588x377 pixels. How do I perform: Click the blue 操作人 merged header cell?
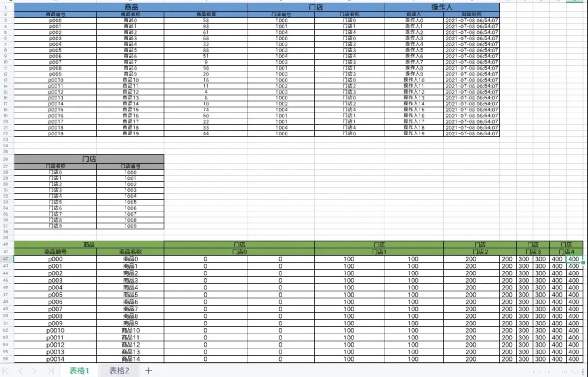(x=442, y=7)
